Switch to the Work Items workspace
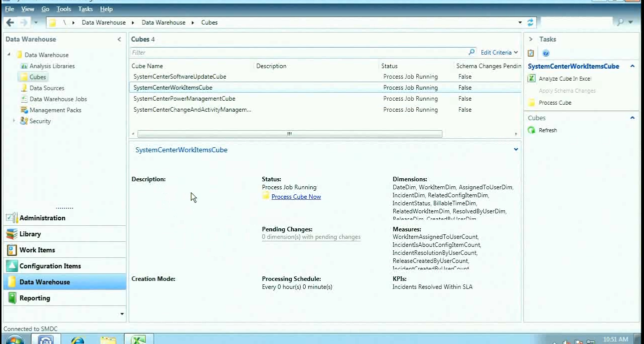644x344 pixels. point(65,250)
